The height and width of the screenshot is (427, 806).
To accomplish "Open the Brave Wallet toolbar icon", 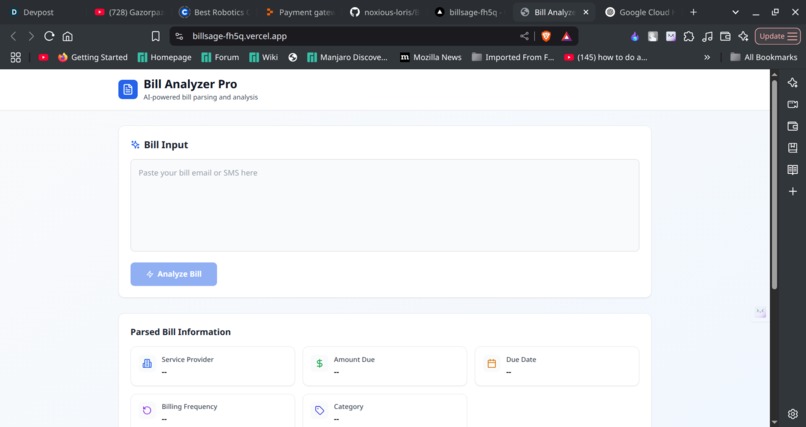I will click(725, 36).
